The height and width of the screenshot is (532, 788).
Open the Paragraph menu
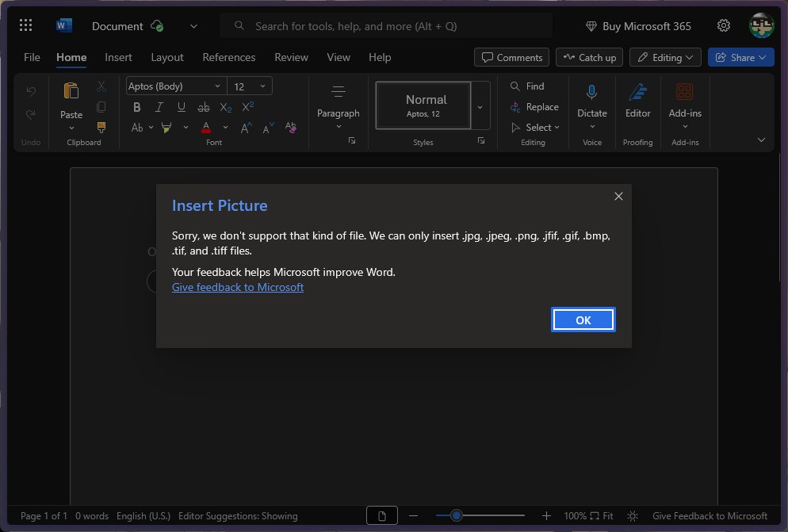pyautogui.click(x=339, y=108)
